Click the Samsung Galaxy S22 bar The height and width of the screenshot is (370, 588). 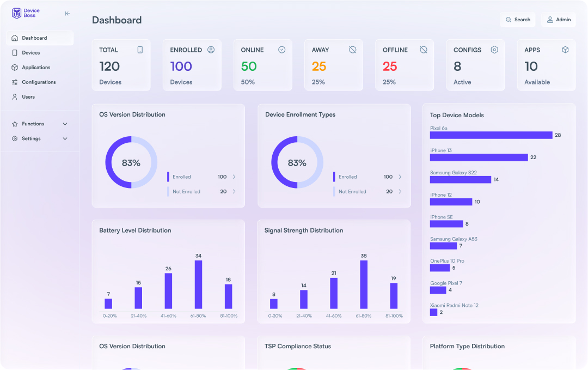(461, 179)
